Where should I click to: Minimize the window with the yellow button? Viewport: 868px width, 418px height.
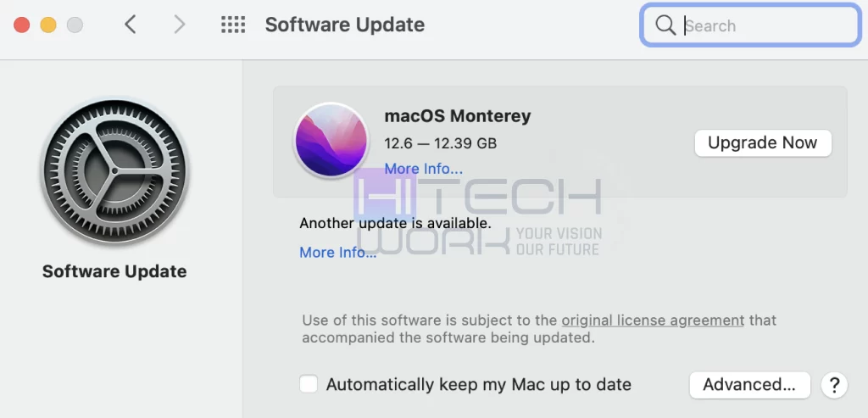48,25
